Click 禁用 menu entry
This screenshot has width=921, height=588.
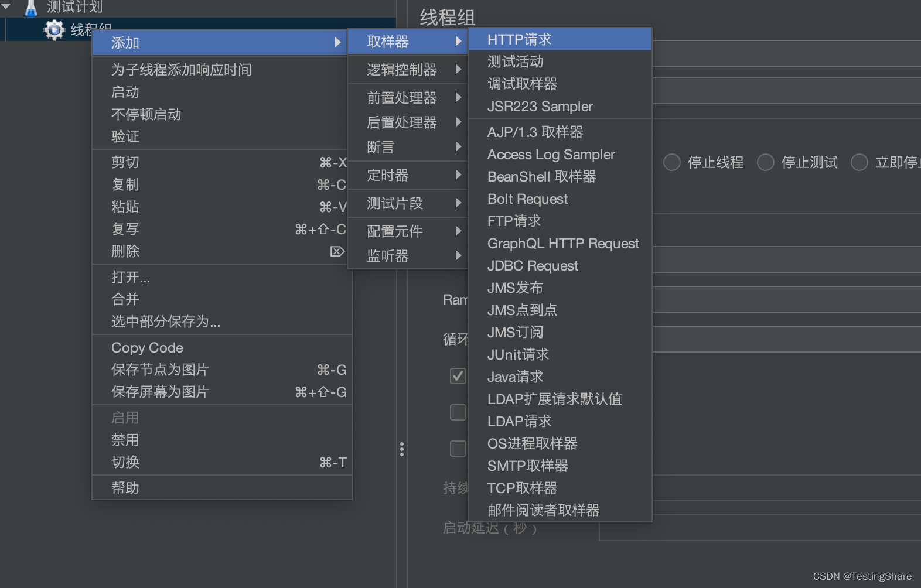[222, 440]
